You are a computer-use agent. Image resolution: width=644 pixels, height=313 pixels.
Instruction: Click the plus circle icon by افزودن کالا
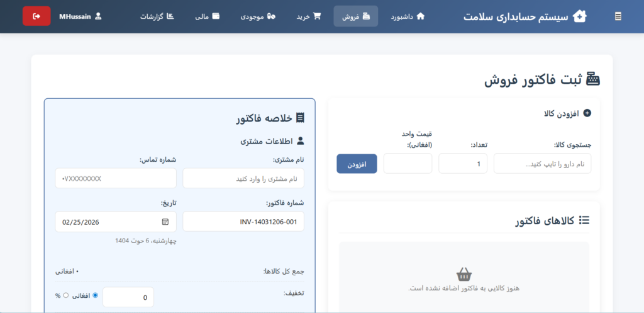coord(587,113)
